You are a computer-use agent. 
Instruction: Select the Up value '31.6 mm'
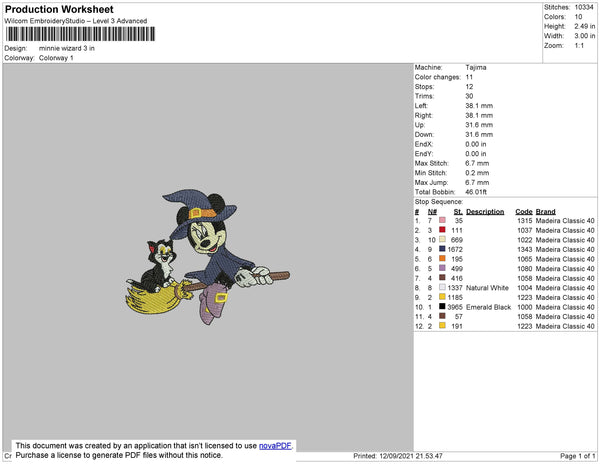479,125
